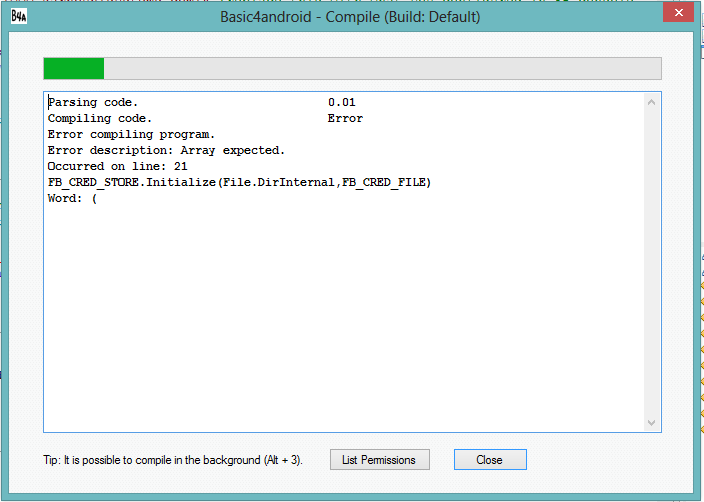Click the log scrollbar up arrow
This screenshot has width=704, height=502.
(x=651, y=102)
